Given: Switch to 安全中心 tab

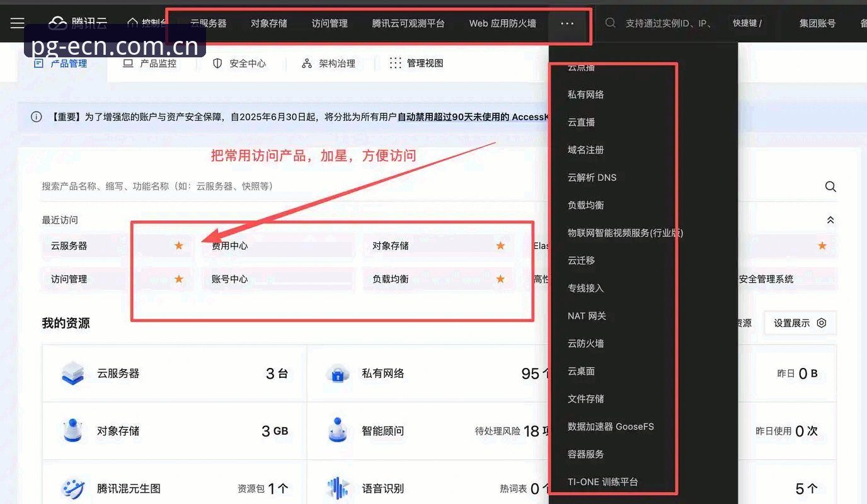Looking at the screenshot, I should point(239,63).
